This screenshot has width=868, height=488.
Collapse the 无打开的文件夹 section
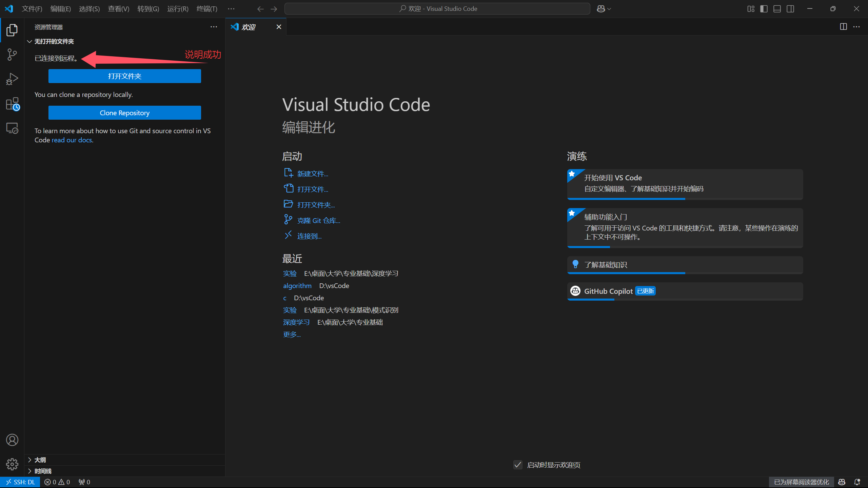pos(54,41)
